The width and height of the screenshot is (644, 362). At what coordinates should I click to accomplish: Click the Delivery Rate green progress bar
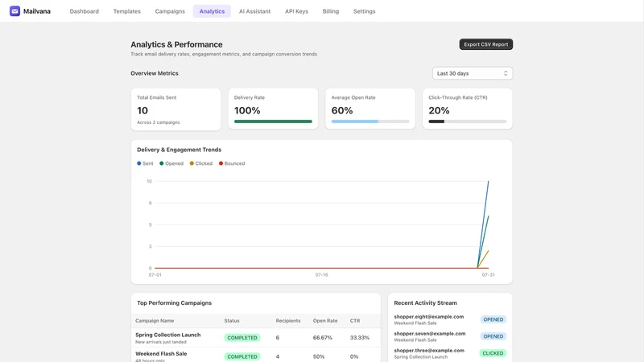tap(273, 121)
